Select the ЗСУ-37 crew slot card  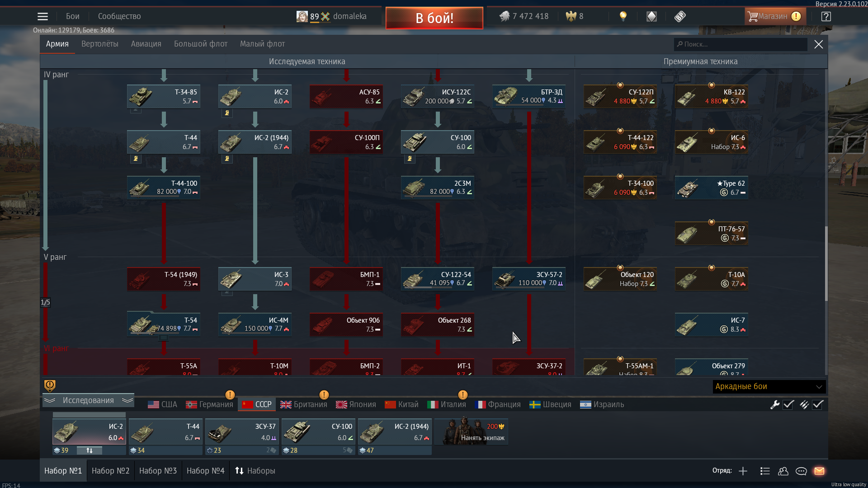(x=242, y=432)
